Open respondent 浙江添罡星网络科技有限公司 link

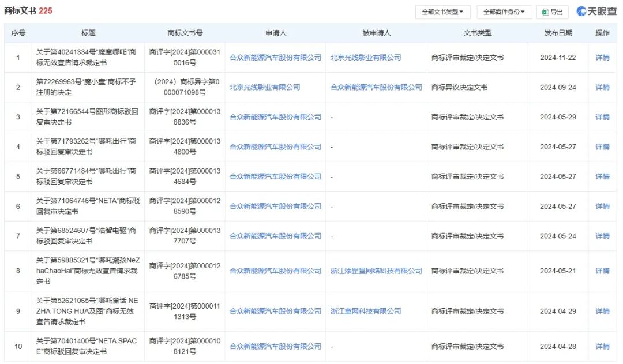coord(376,271)
